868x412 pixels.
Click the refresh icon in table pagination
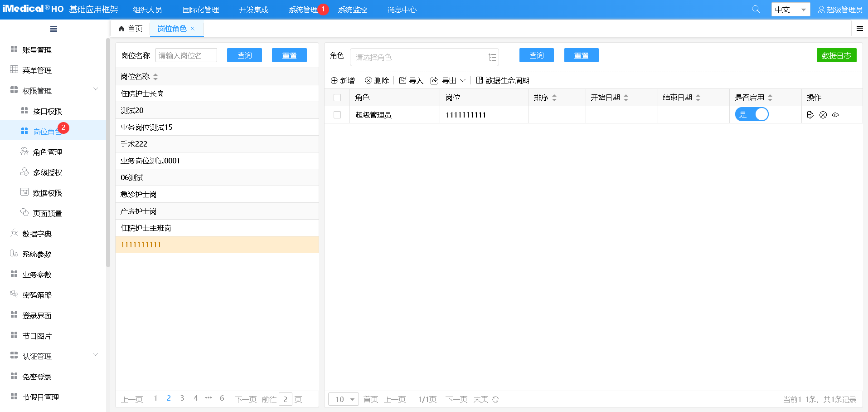[495, 399]
